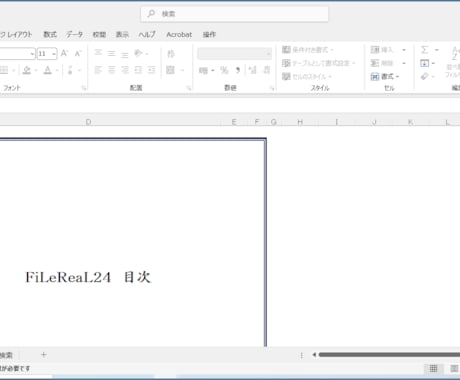Click 削除 delete cells button
Viewport: 460px width, 380px height.
(x=382, y=63)
